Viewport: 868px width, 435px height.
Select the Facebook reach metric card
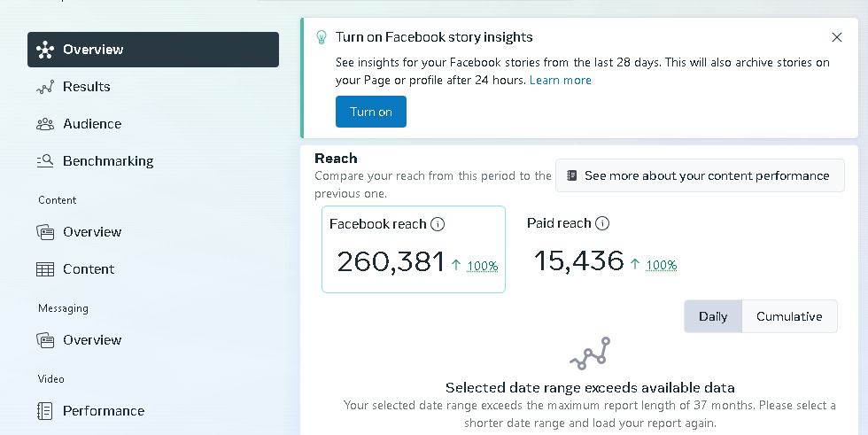point(414,249)
